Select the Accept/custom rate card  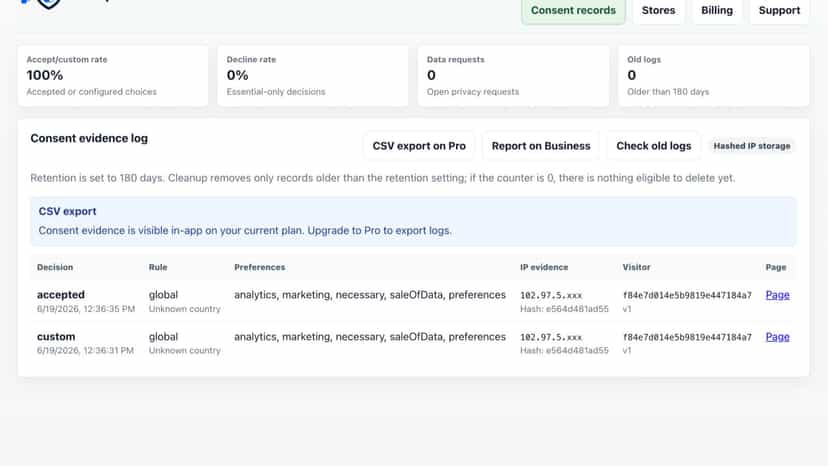[112, 76]
